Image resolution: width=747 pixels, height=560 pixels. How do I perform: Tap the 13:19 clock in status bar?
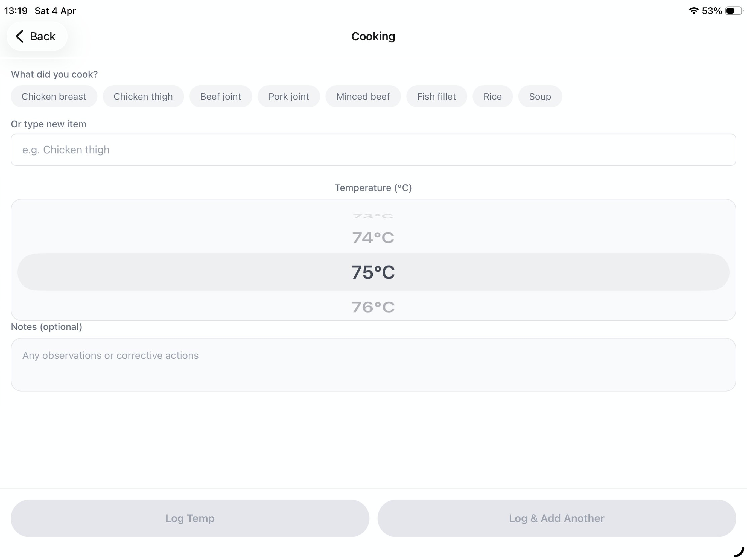pos(16,11)
